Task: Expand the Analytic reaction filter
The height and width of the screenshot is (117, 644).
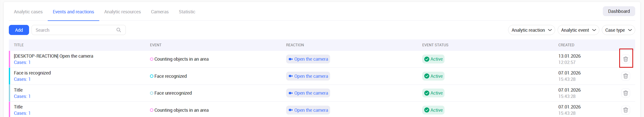Action: pyautogui.click(x=531, y=30)
